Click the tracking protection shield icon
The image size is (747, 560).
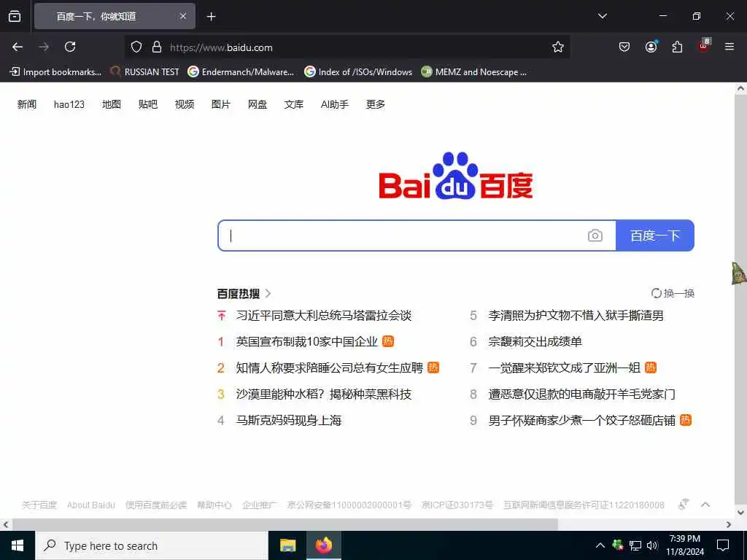[x=136, y=47]
